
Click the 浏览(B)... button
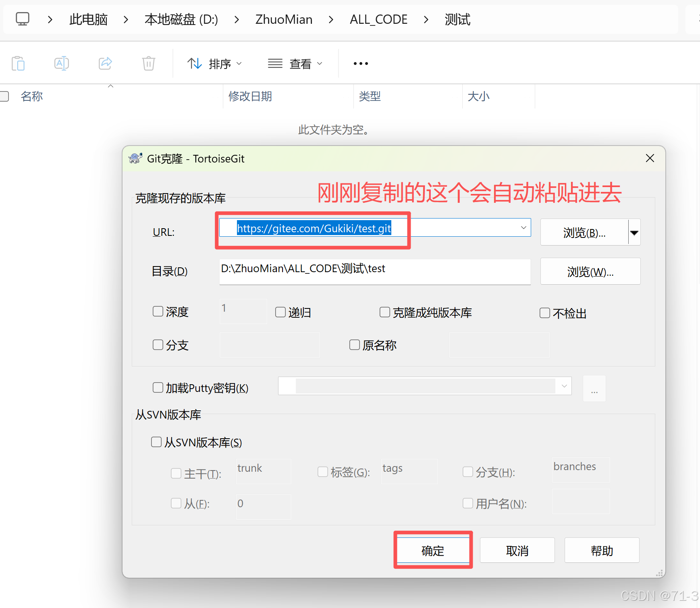pyautogui.click(x=584, y=232)
